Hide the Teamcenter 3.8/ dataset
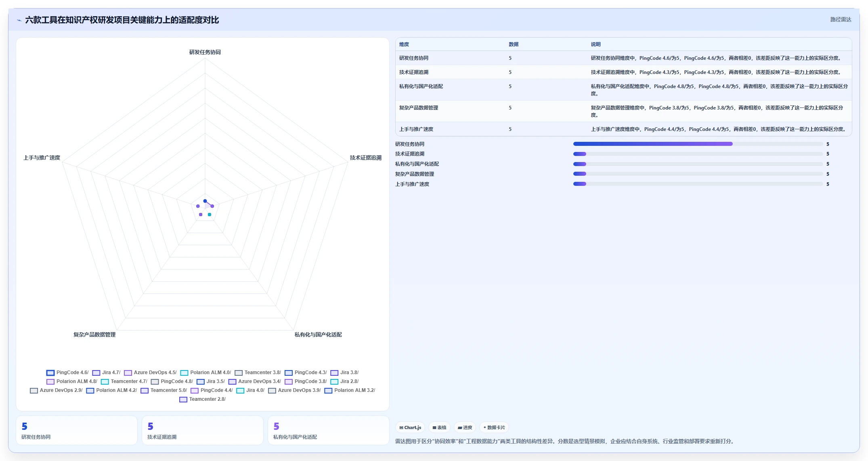Screen dimensions: 868x461 [x=258, y=373]
